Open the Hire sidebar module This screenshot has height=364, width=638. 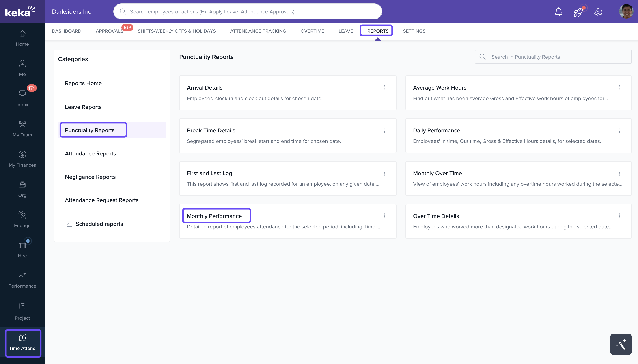[x=22, y=250]
